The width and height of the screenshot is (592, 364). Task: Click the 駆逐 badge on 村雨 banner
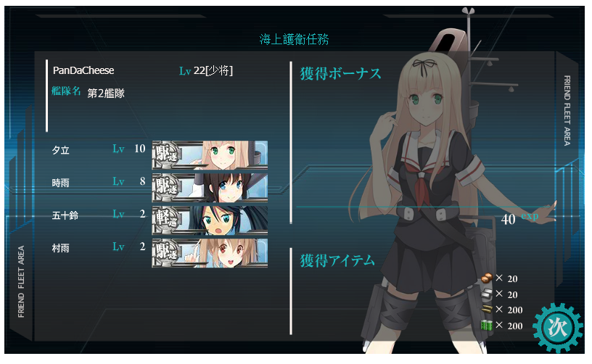click(x=165, y=253)
